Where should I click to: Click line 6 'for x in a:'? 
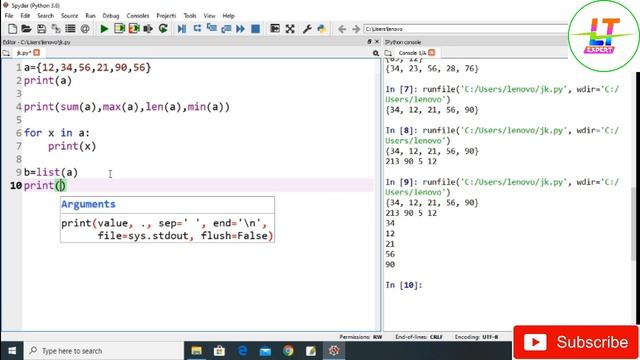click(x=56, y=133)
